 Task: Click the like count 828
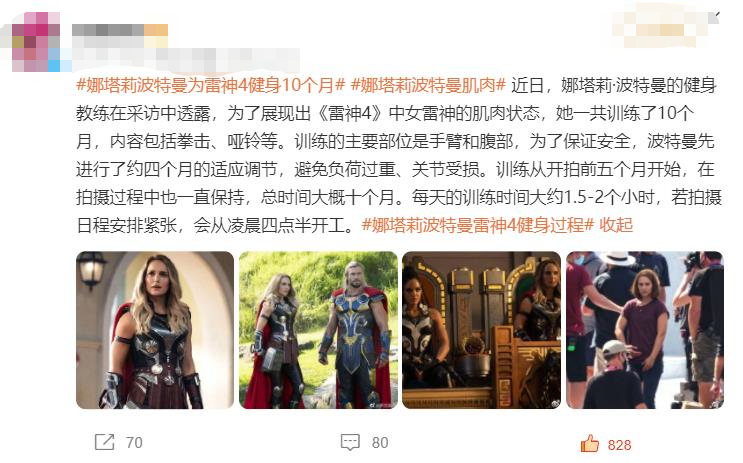(619, 445)
